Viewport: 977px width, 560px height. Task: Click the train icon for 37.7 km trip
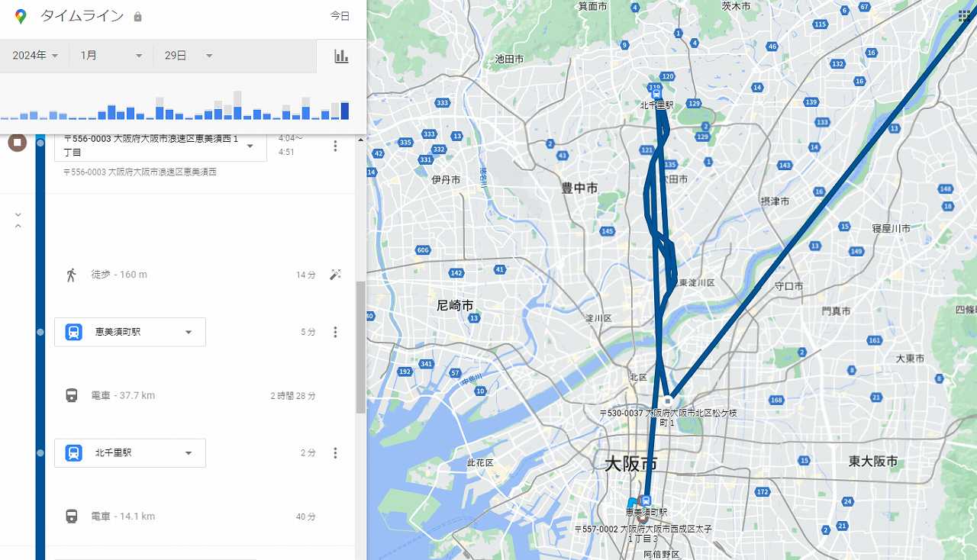71,395
